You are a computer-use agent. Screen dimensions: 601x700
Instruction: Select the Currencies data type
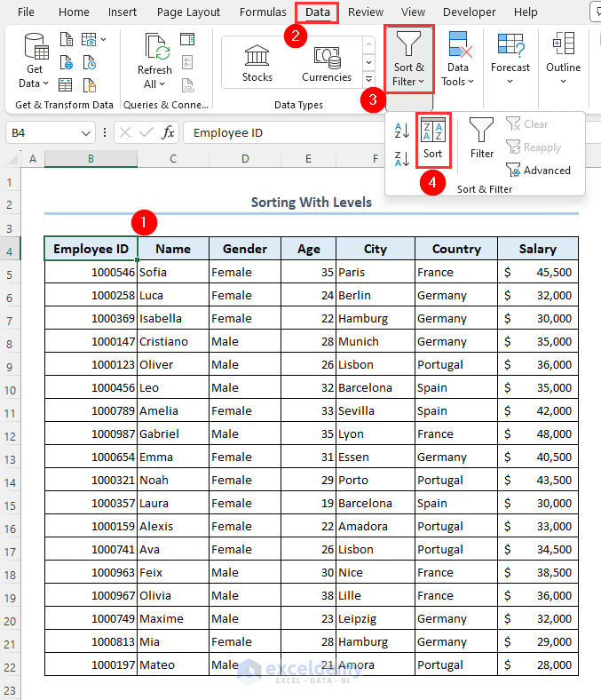pyautogui.click(x=326, y=63)
